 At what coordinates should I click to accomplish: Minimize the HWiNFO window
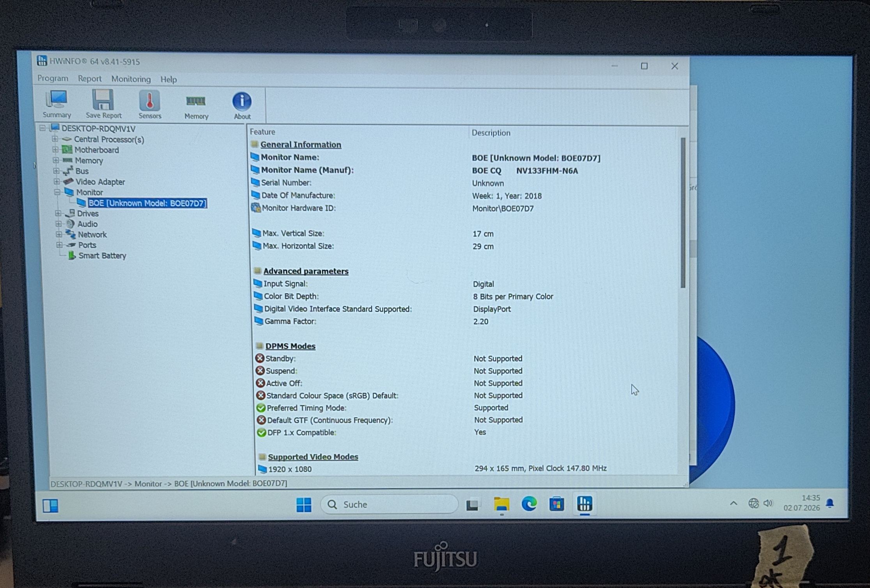click(615, 66)
